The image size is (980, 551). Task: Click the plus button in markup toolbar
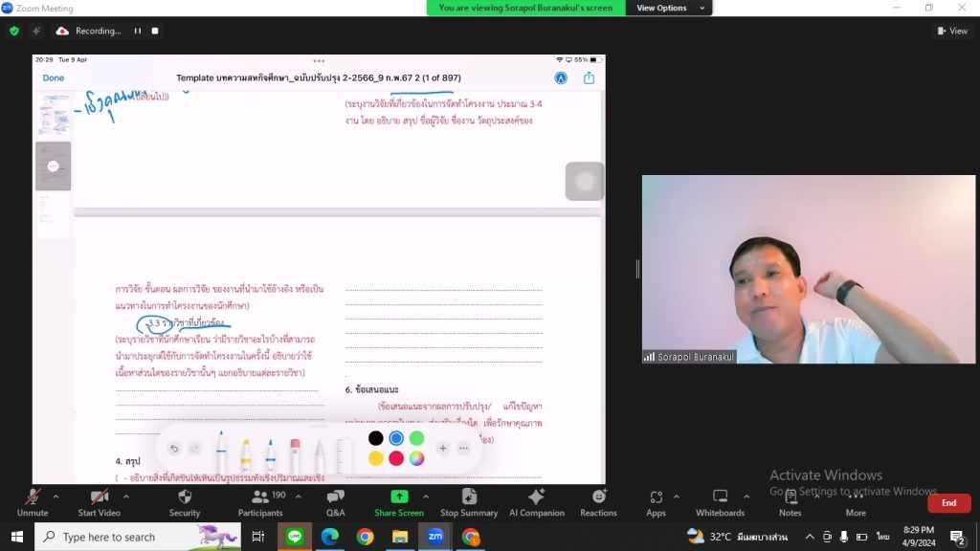point(442,448)
